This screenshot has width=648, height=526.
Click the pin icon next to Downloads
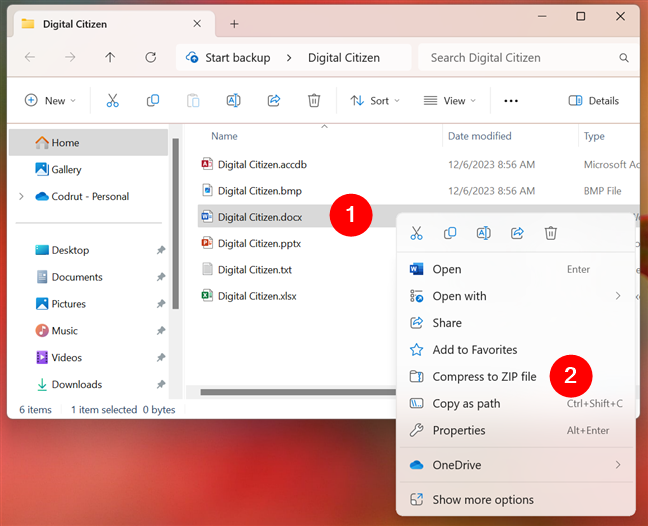point(161,384)
